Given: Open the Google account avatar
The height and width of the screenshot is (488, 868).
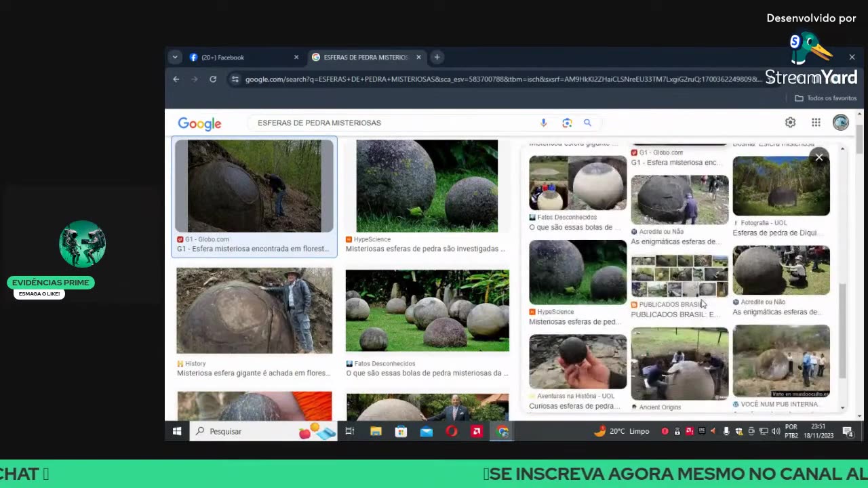Looking at the screenshot, I should coord(841,123).
